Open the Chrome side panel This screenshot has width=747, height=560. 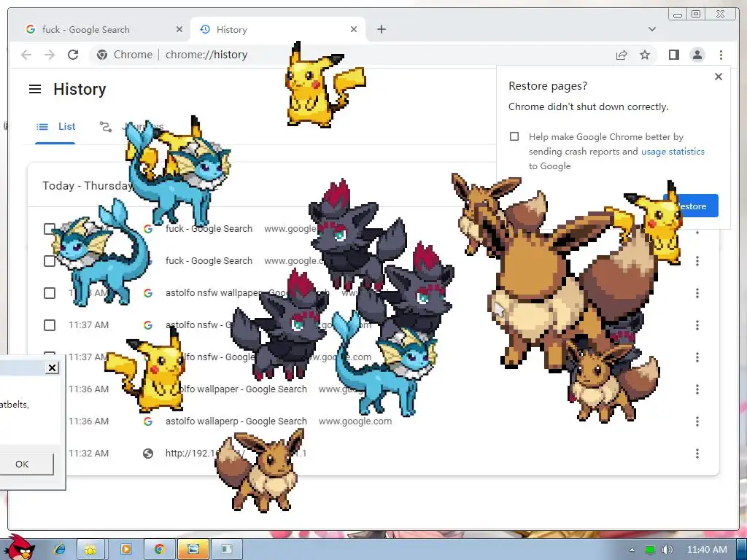pyautogui.click(x=673, y=55)
